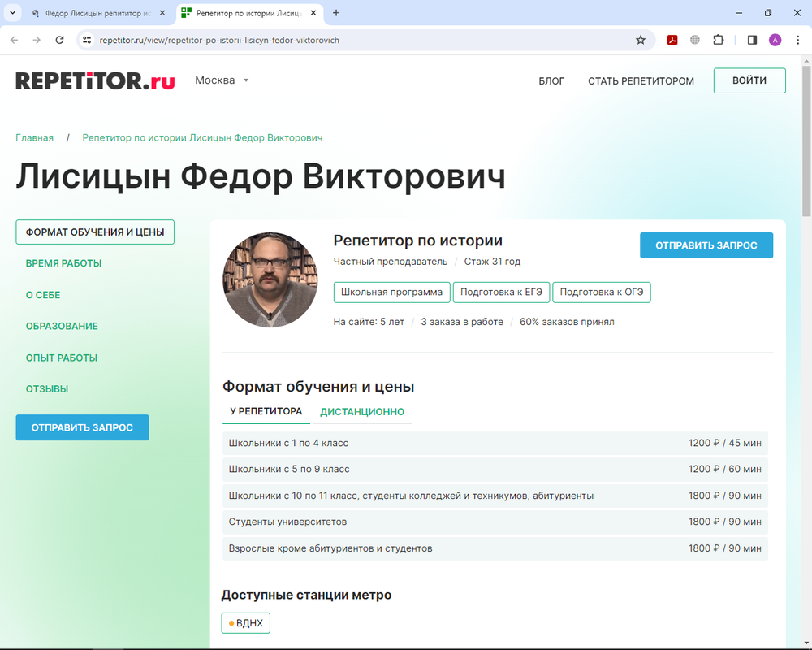This screenshot has height=650, width=812.
Task: Jump to ОБРАЗОВАНИЕ section
Action: (62, 326)
